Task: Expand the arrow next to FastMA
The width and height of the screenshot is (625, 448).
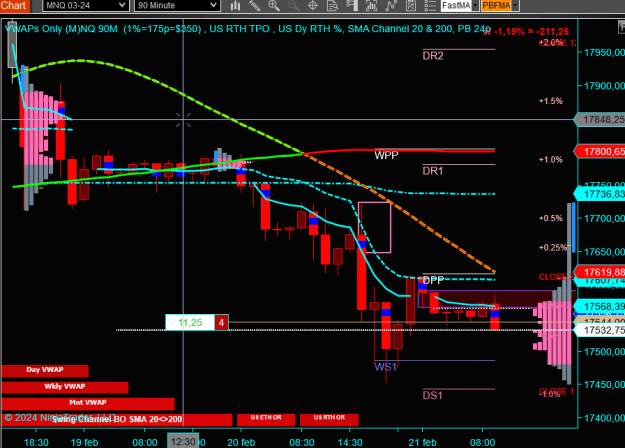Action: pyautogui.click(x=475, y=5)
